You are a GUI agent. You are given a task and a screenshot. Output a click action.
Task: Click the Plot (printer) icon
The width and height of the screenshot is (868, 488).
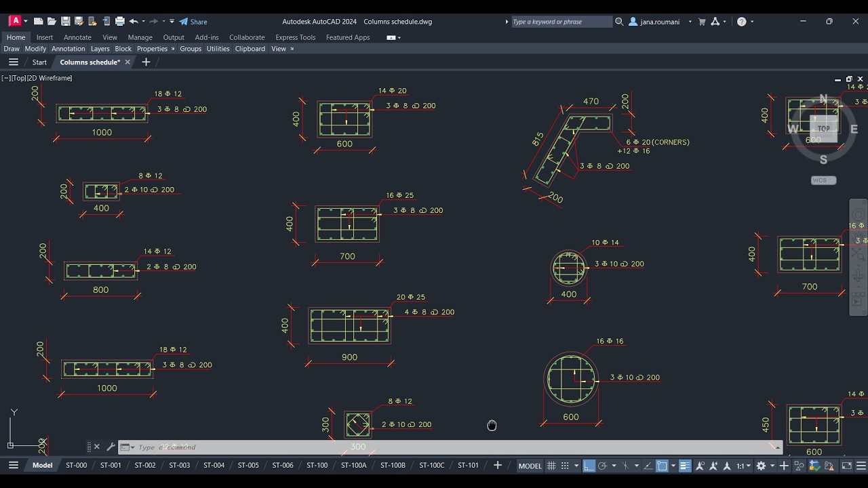[120, 22]
